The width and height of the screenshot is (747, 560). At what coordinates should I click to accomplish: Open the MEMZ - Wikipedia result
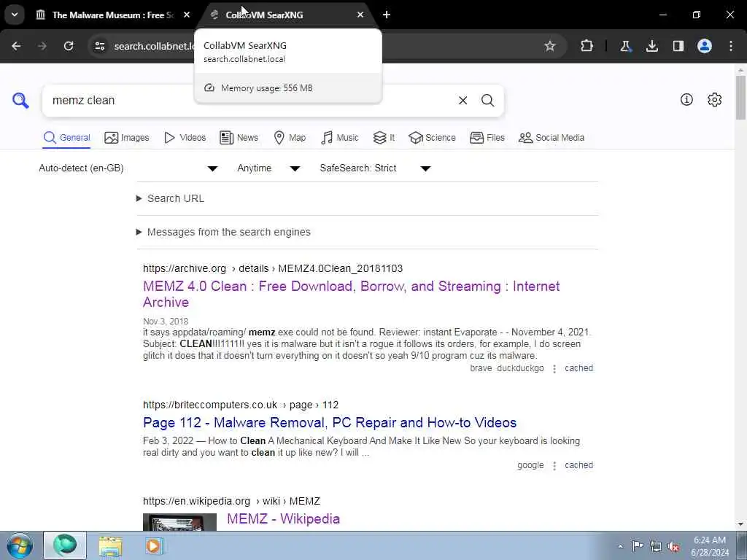point(284,518)
